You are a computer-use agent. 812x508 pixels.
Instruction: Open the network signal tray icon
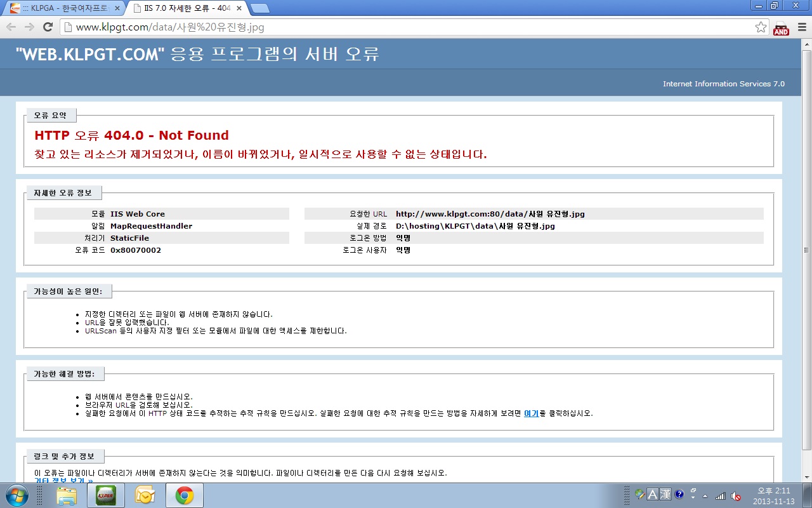721,496
